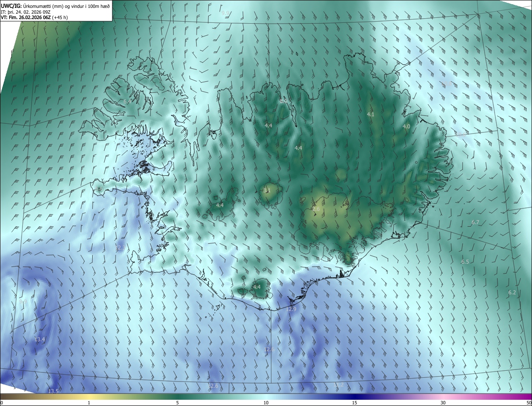Click the title 'Úrkomumætti (mm) og vindur i 100m hæð'
Viewport: 532px width, 406px height.
click(x=67, y=6)
